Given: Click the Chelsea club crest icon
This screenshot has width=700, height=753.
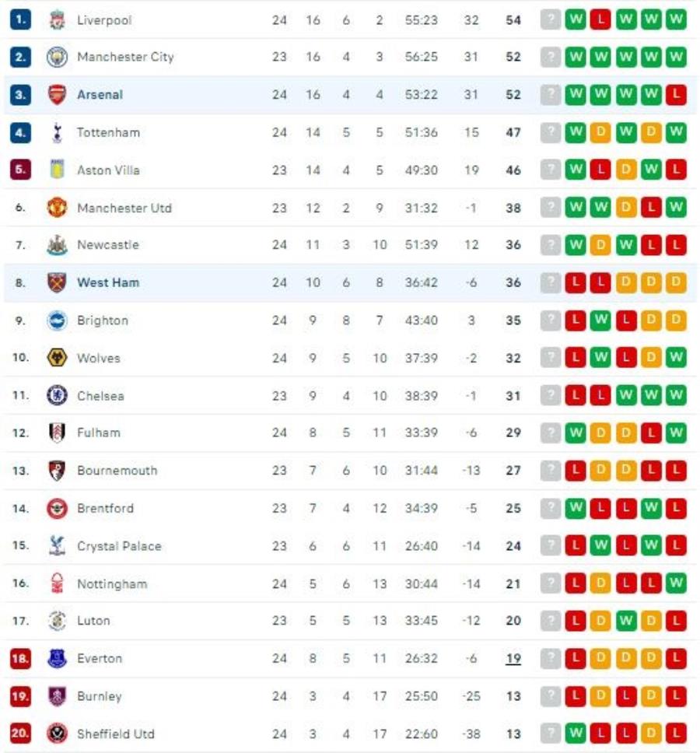Looking at the screenshot, I should coord(57,396).
